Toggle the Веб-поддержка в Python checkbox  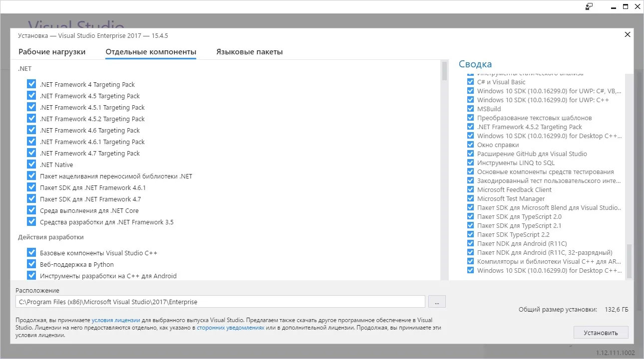click(32, 264)
